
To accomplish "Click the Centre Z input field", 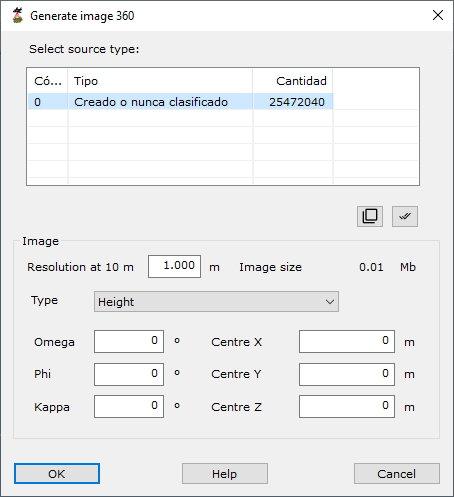I will pyautogui.click(x=347, y=406).
